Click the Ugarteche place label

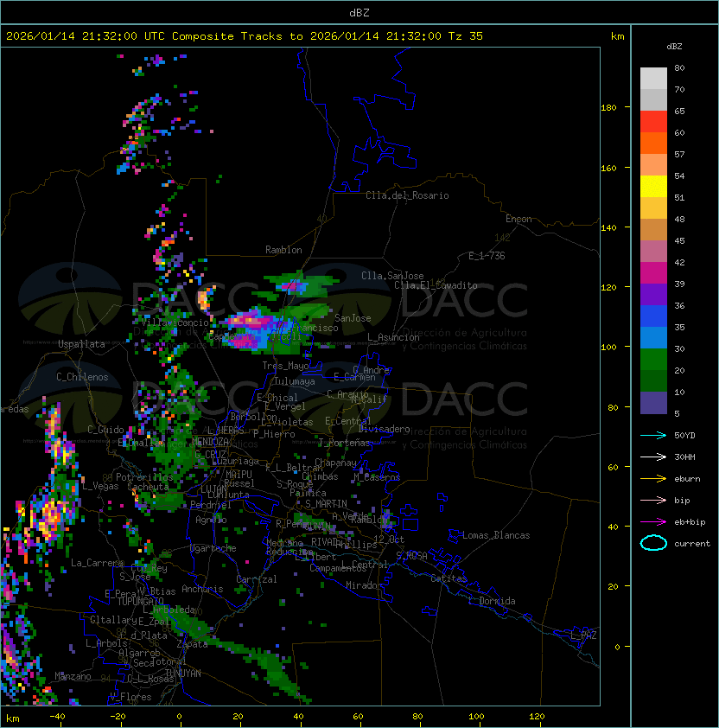213,548
